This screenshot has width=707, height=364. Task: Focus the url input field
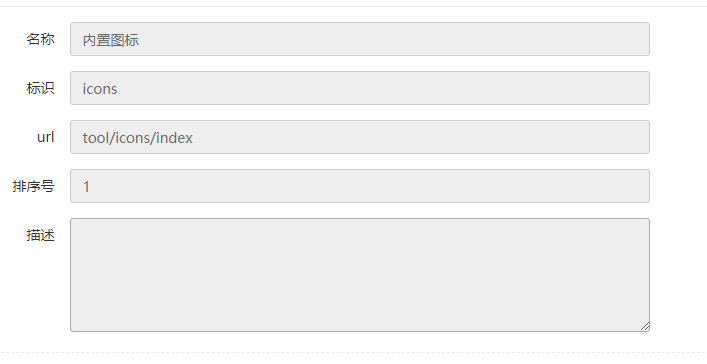[360, 137]
